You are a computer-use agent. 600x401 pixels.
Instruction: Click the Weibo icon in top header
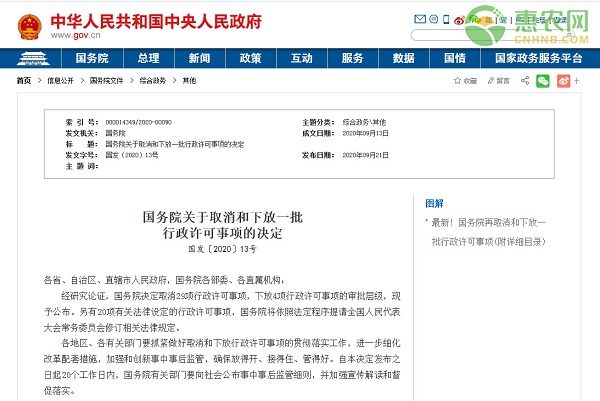pos(459,20)
